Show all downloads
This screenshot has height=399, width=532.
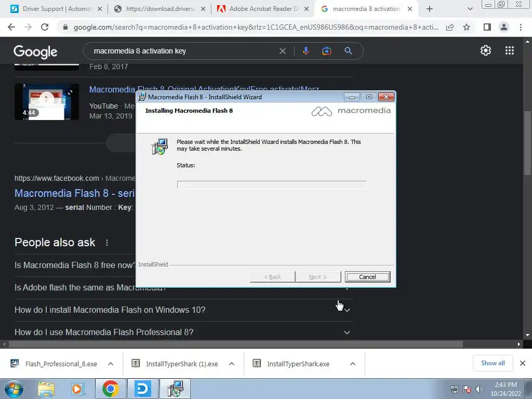pos(493,363)
